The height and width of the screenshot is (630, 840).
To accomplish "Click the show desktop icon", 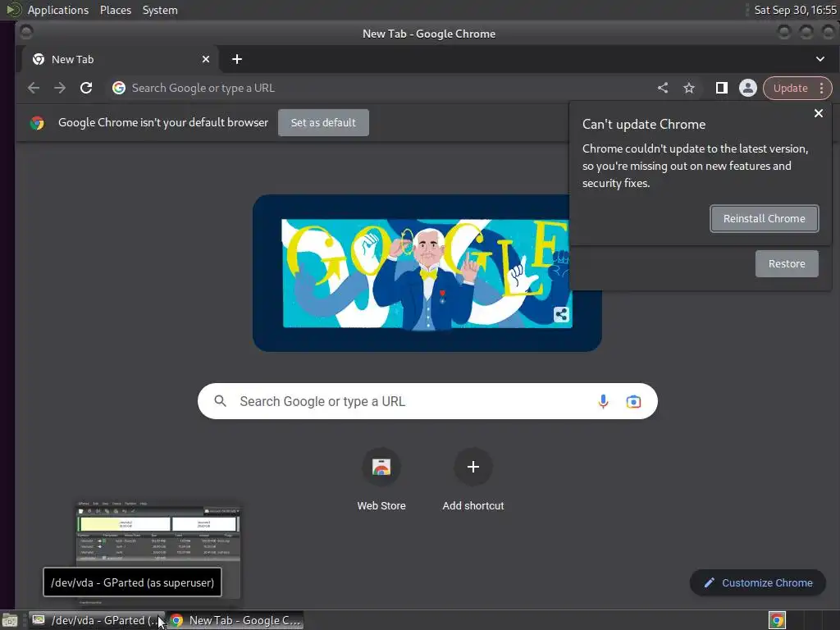I will (x=10, y=620).
